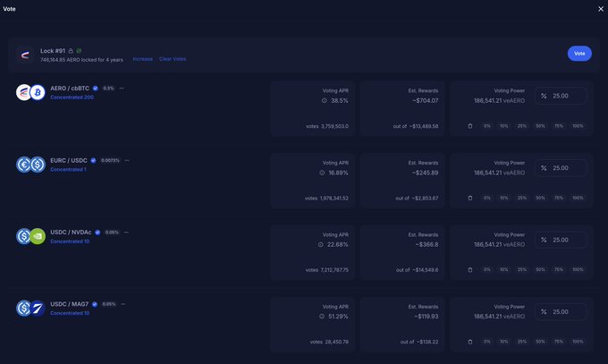Click the green check icon next to Lock #91
This screenshot has height=364, width=608.
79,51
